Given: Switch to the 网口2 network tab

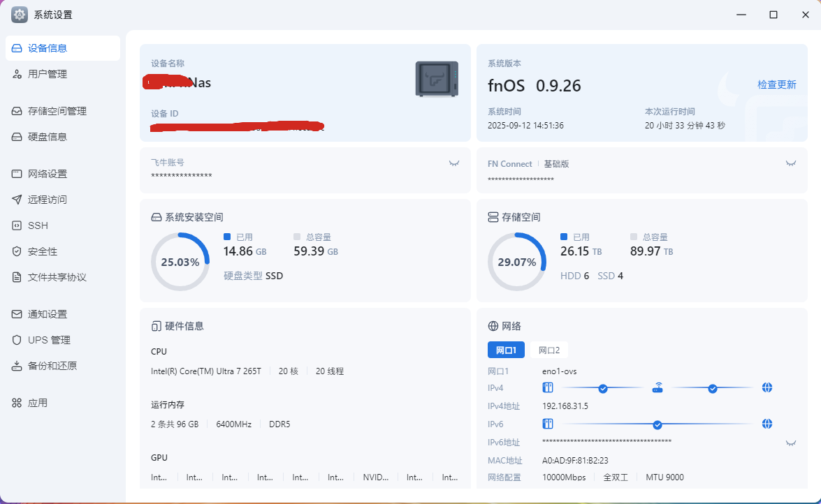Looking at the screenshot, I should (548, 350).
